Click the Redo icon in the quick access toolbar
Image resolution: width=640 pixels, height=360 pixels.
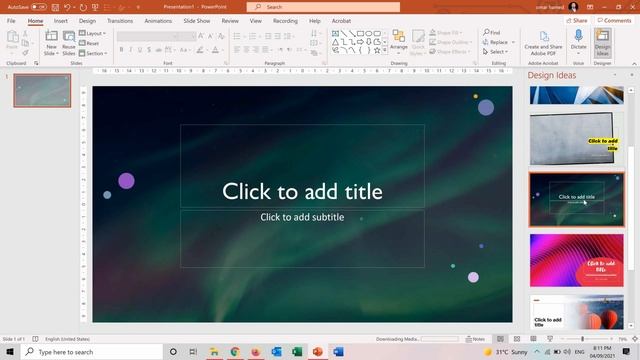coord(83,7)
